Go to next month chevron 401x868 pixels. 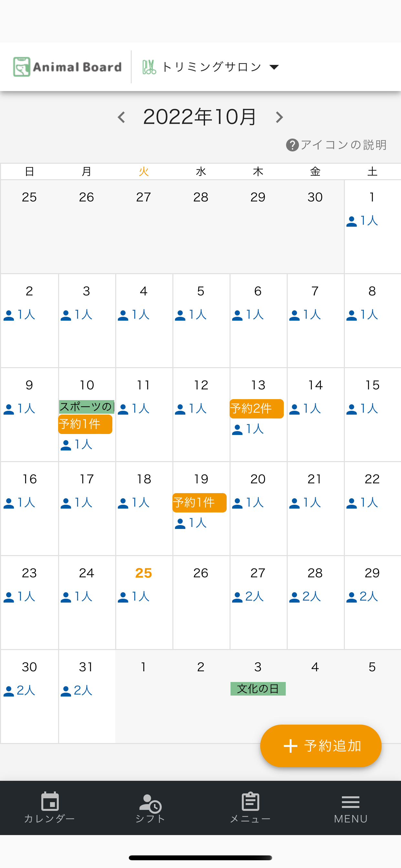pyautogui.click(x=279, y=117)
